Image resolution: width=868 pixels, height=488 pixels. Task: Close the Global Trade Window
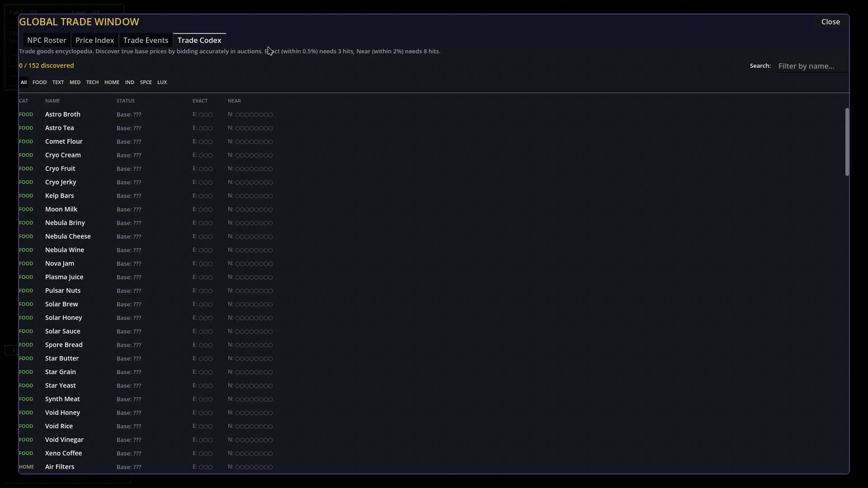[x=830, y=22]
